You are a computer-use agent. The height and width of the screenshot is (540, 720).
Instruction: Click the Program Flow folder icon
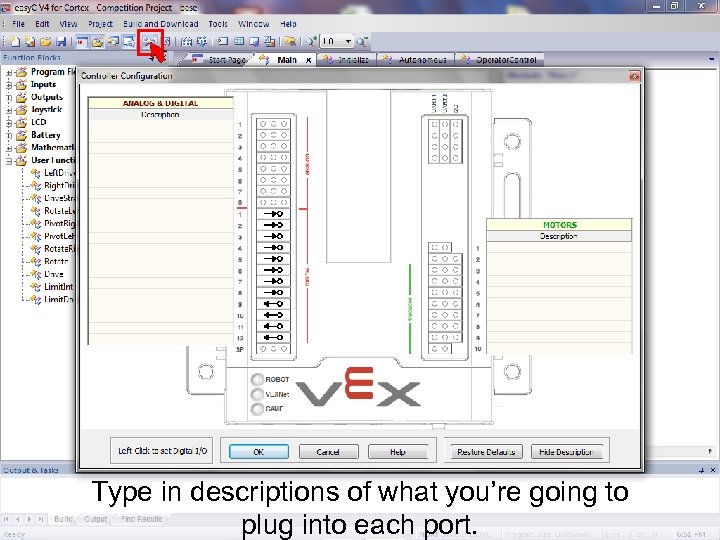(x=21, y=72)
